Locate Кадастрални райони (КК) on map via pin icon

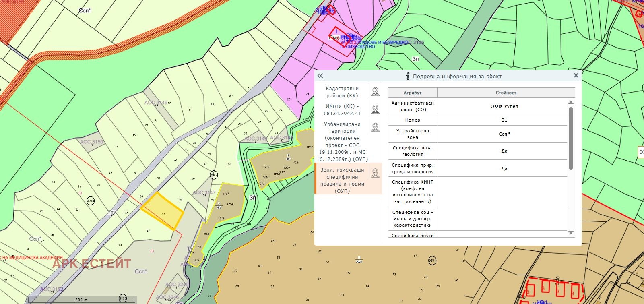click(375, 92)
